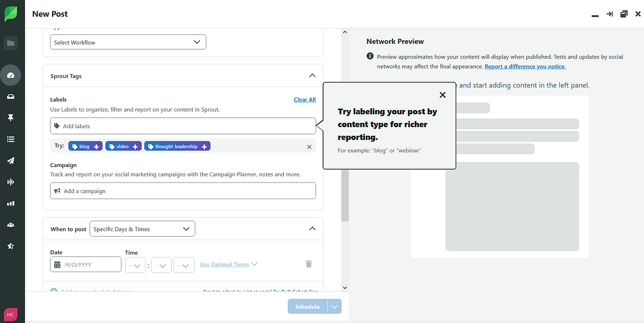Click the Add labels input field
Image resolution: width=644 pixels, height=323 pixels.
pyautogui.click(x=182, y=126)
